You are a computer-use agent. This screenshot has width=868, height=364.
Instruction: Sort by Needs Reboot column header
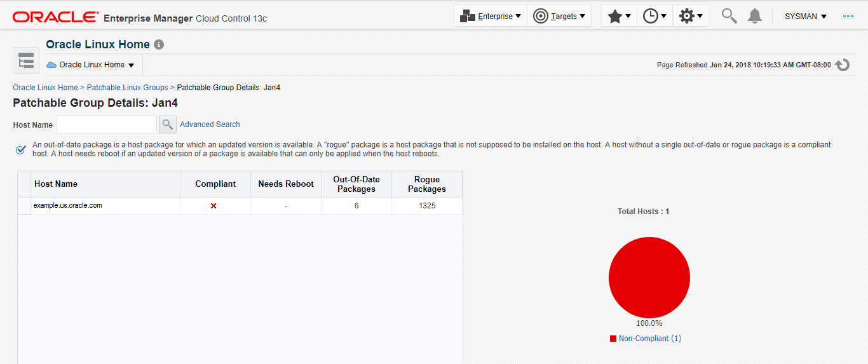[286, 184]
